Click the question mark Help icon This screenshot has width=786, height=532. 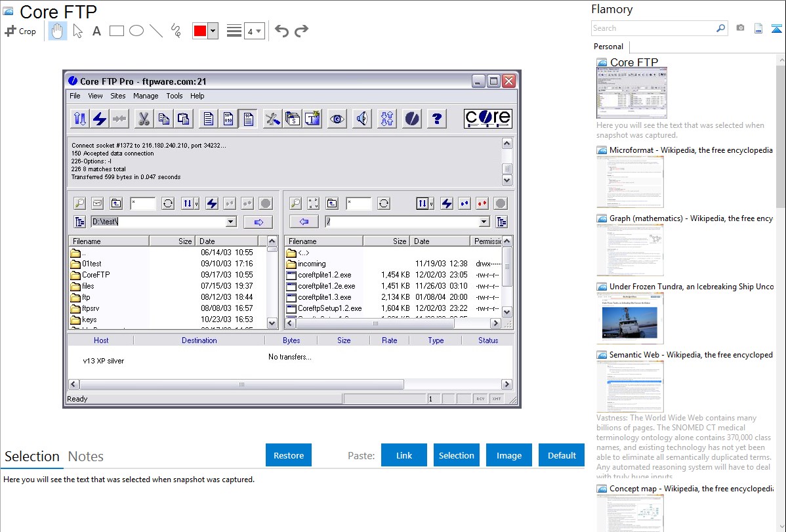(437, 119)
